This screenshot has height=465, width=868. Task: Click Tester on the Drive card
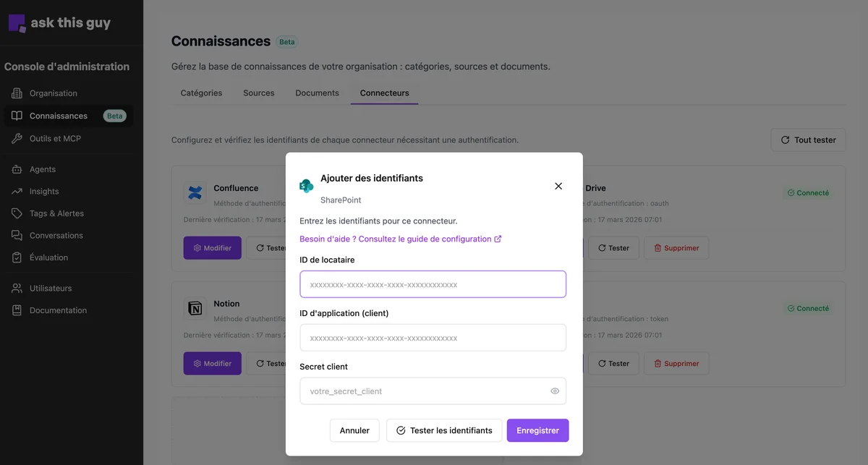613,248
